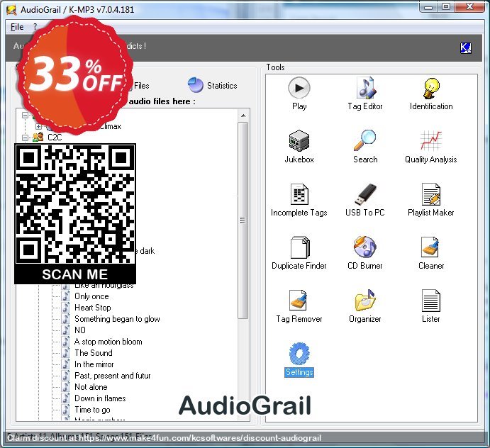Screen dimensions: 490x448
Task: Maximize the AudioGrail window
Action: (446, 7)
